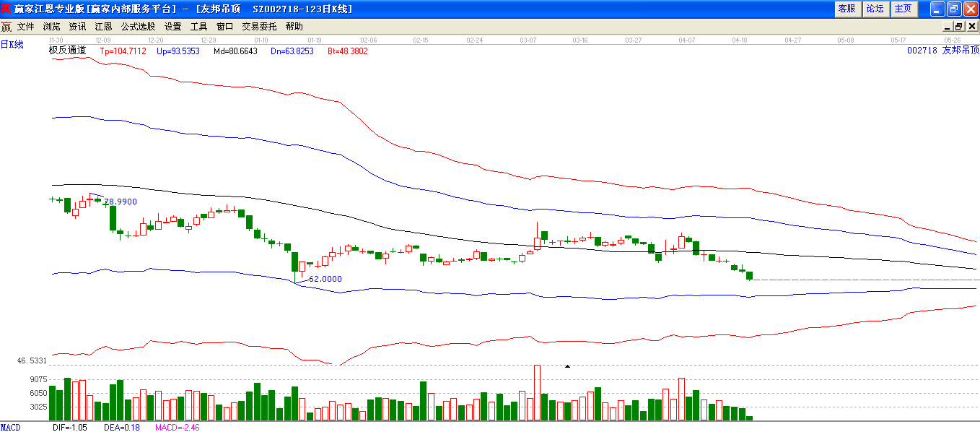Screen dimensions: 980x432
Task: Open the 工具 menu
Action: pyautogui.click(x=198, y=27)
